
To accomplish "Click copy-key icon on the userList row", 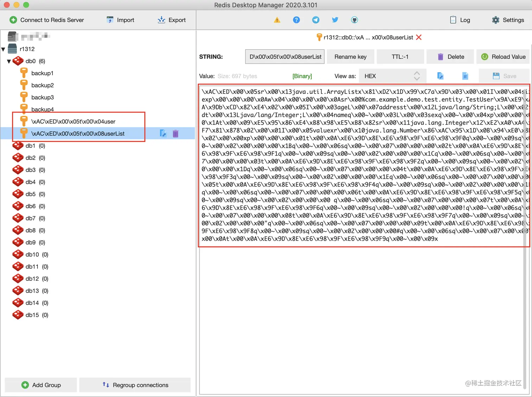I will [x=163, y=133].
